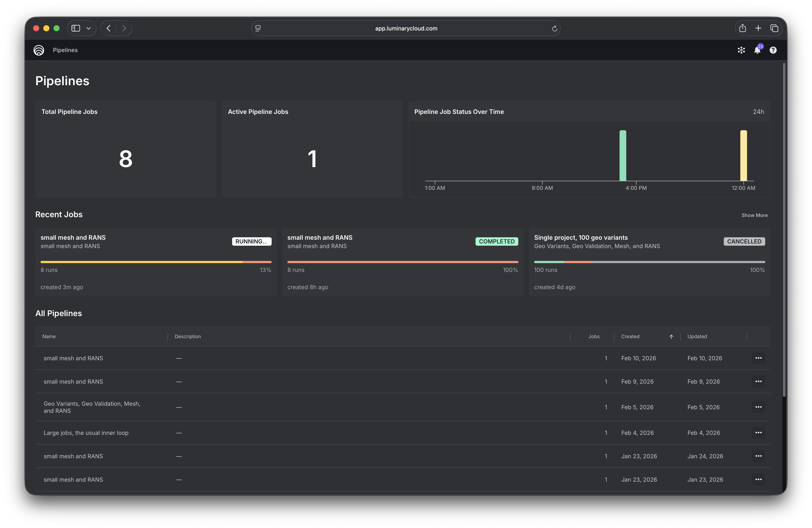Click Show More in Recent Jobs
The width and height of the screenshot is (812, 528).
pos(754,215)
